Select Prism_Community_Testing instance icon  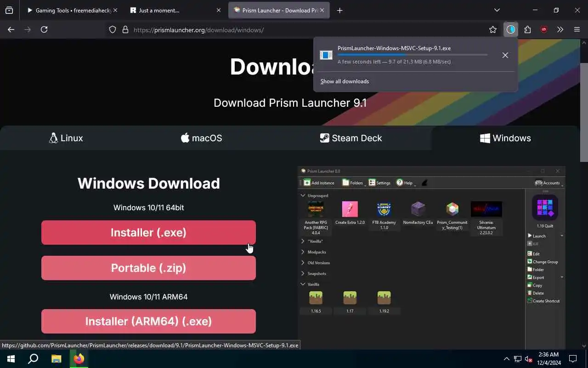pos(452,209)
